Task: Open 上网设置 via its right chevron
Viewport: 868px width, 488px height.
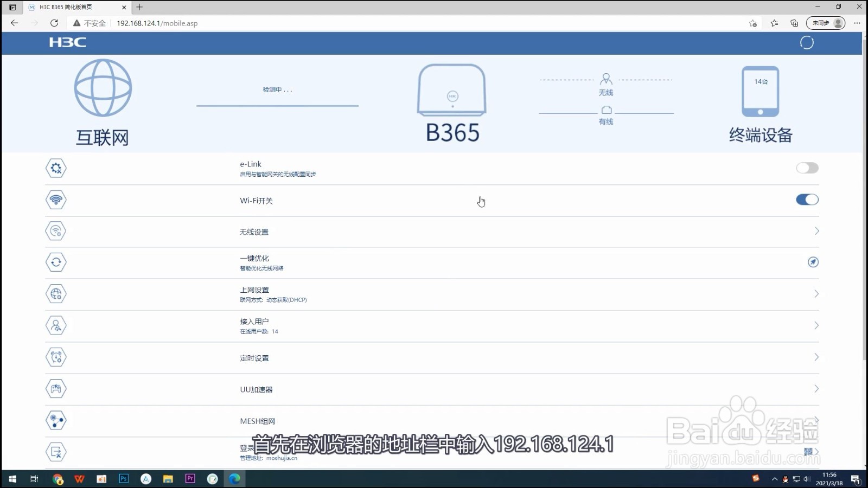Action: click(x=816, y=294)
